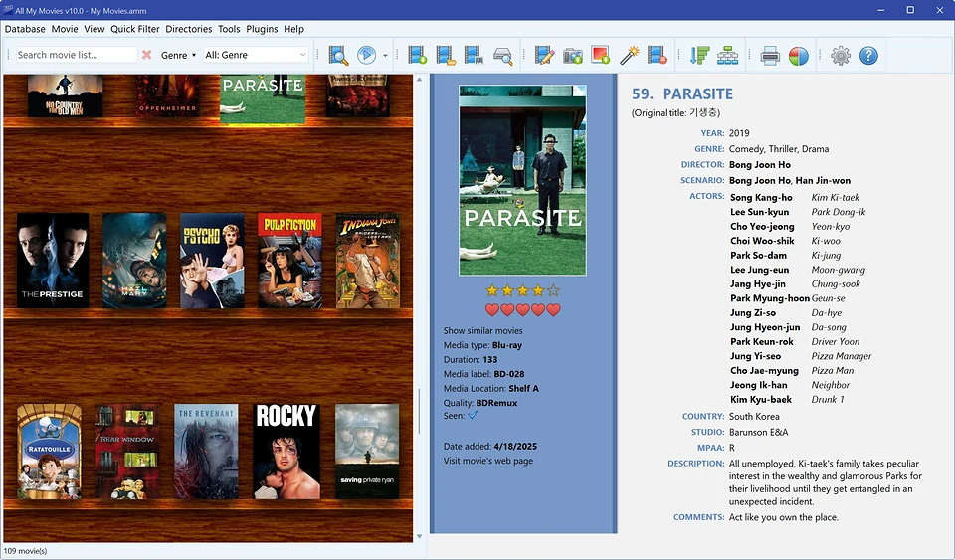Click the shelf scrollbar up arrow
The image size is (955, 560).
click(x=419, y=80)
